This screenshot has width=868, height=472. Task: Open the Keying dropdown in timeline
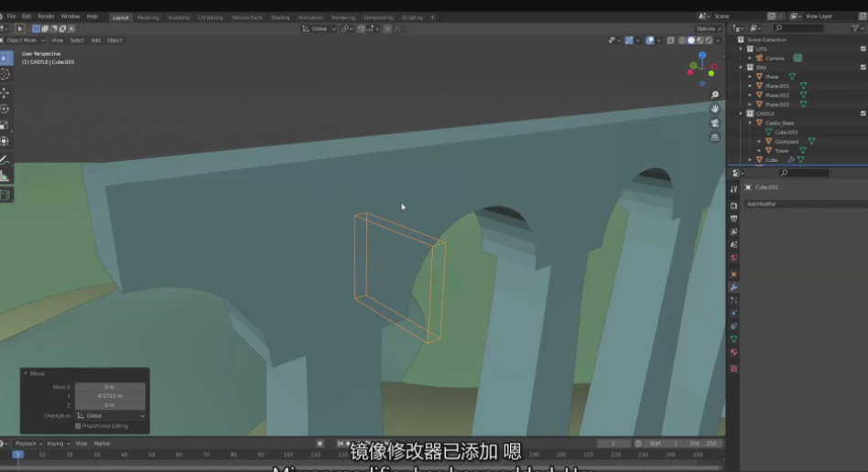(x=58, y=444)
